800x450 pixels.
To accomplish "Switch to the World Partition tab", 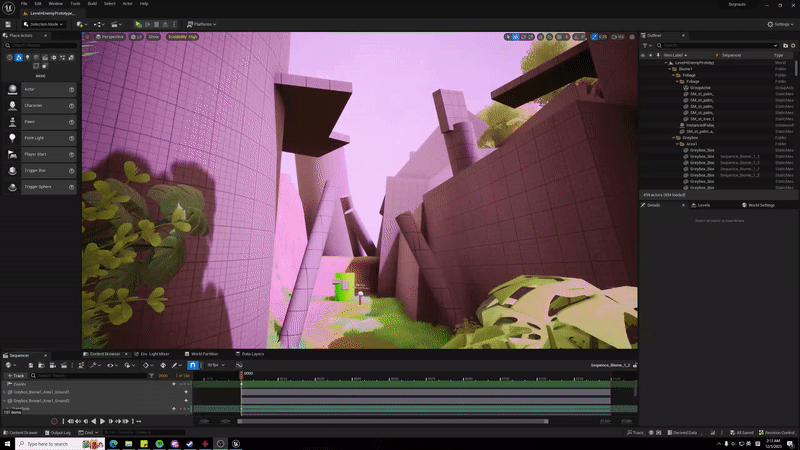I will [x=202, y=354].
